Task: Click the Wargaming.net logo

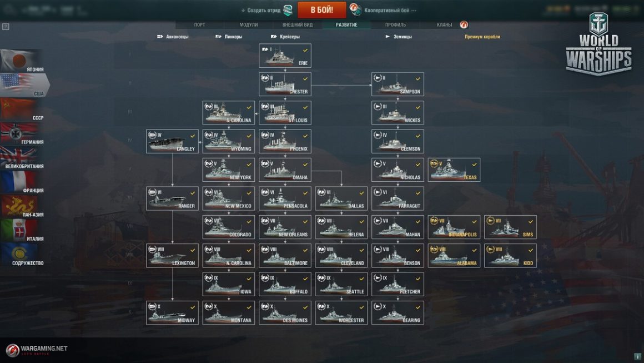Action: pos(37,350)
